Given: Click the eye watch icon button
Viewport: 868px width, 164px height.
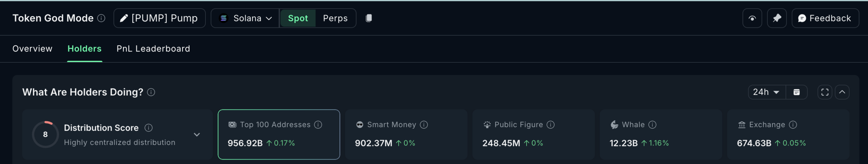Looking at the screenshot, I should point(752,18).
